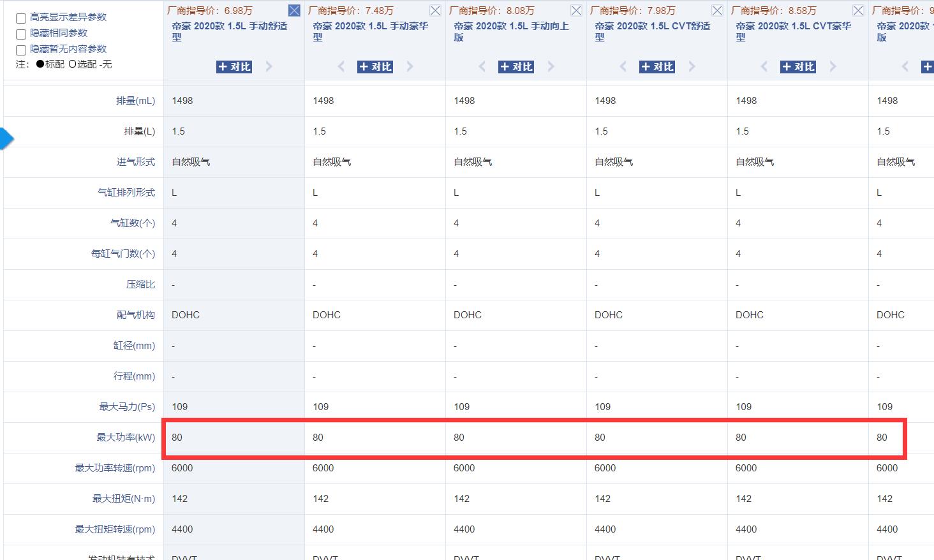934x560 pixels.
Task: Select 1498 value in 手动豪华型 column
Action: click(323, 101)
